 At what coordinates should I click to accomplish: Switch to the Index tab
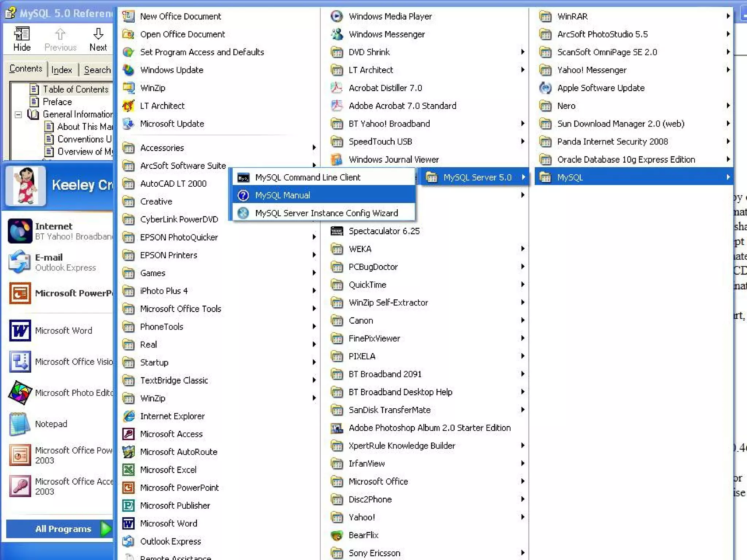62,70
